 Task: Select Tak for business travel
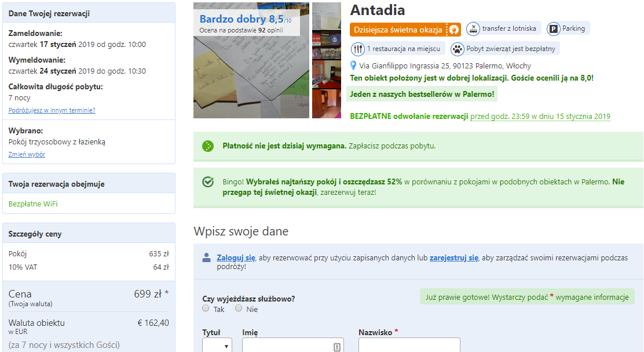[206, 309]
